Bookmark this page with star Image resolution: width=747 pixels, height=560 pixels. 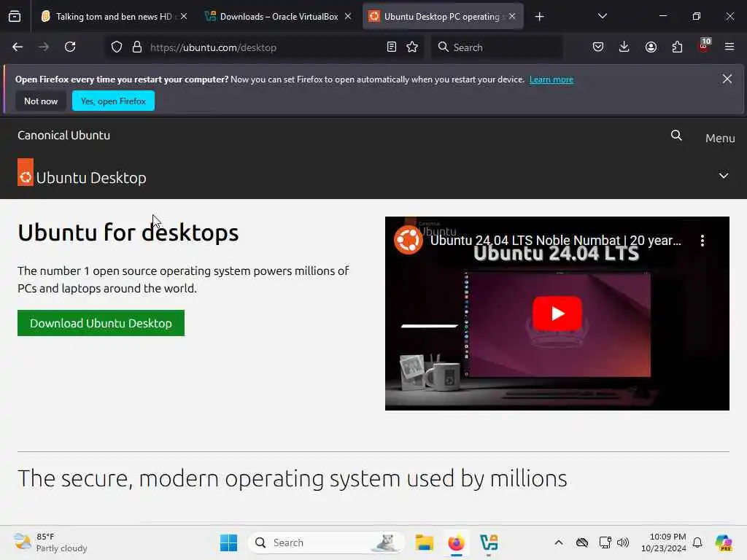(413, 47)
